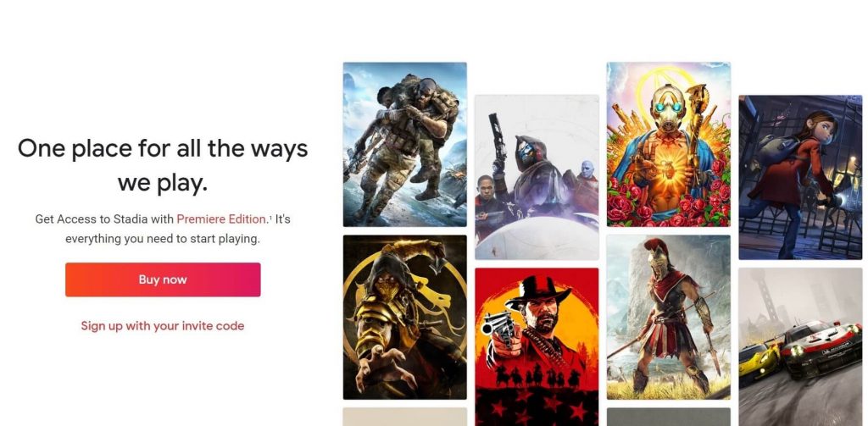Image resolution: width=868 pixels, height=426 pixels.
Task: Open the Ghost Recon Breakpoint soldier cover
Action: (404, 144)
